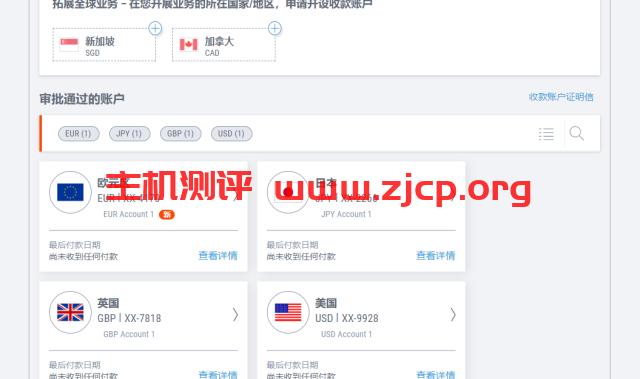640x379 pixels.
Task: Expand the 美国 USD account chevron
Action: (453, 315)
